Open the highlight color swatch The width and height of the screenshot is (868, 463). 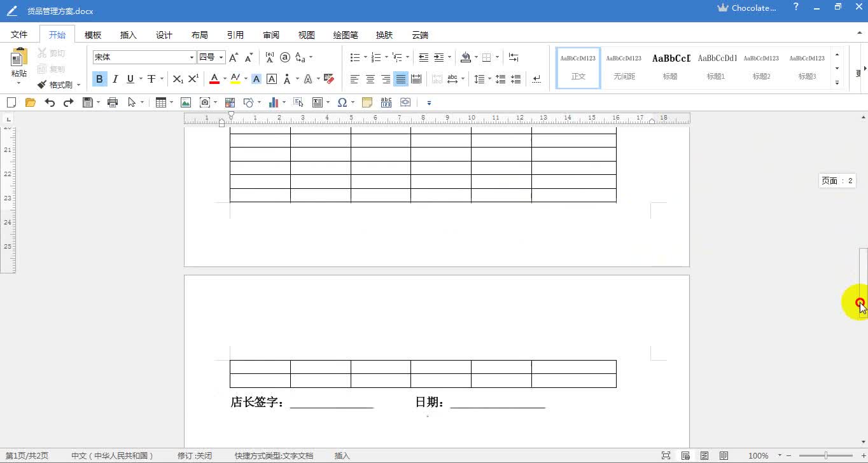[235, 79]
